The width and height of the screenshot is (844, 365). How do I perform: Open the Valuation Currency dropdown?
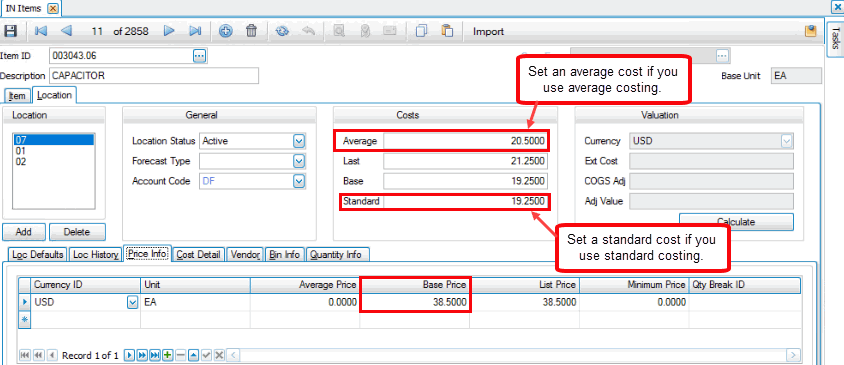tap(786, 141)
